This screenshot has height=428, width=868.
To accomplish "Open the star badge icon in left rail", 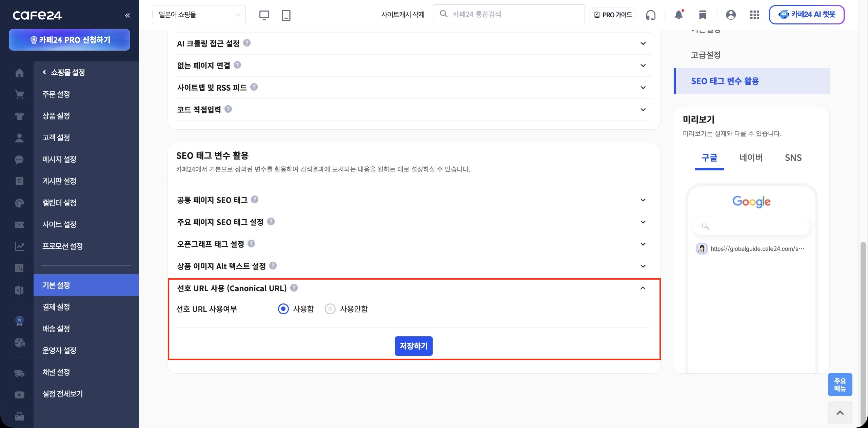I will click(19, 321).
